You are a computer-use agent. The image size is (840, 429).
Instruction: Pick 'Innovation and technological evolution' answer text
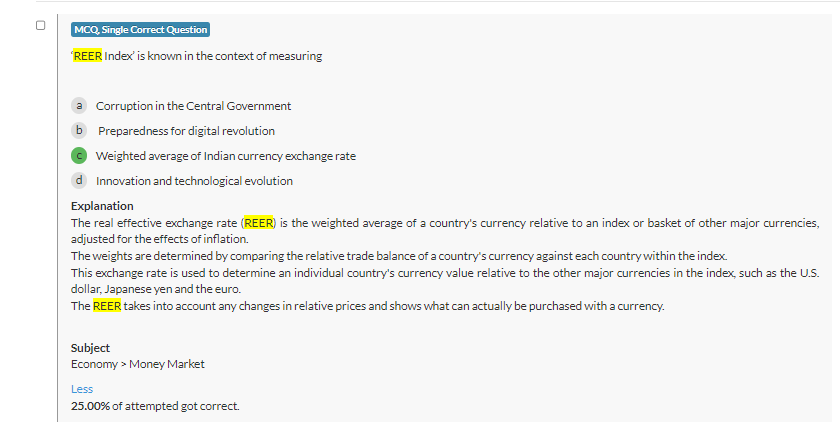[194, 181]
